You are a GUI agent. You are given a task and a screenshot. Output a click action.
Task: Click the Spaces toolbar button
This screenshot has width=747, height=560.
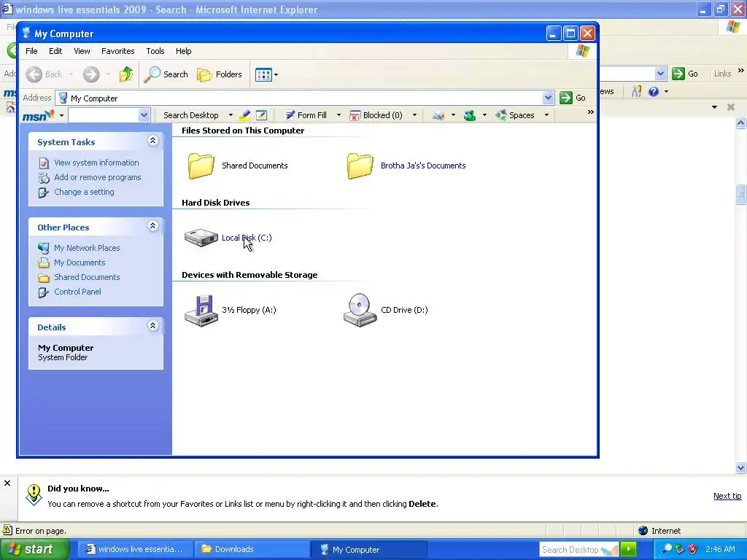pyautogui.click(x=515, y=115)
